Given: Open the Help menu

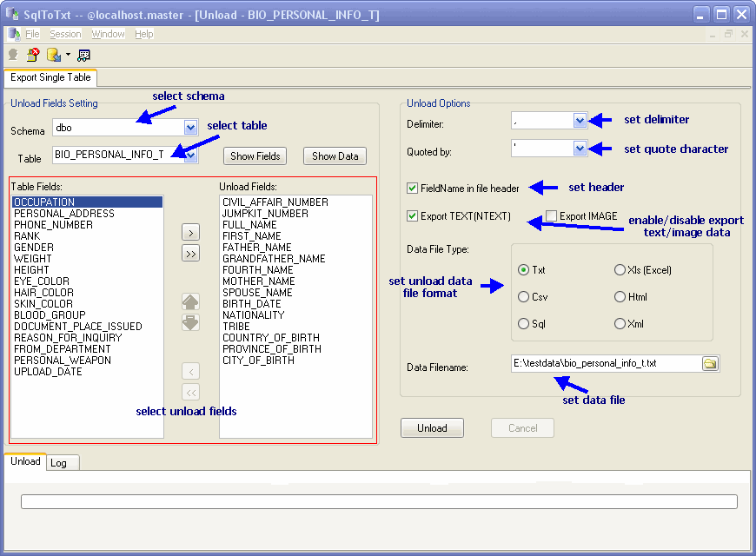Looking at the screenshot, I should tap(143, 34).
